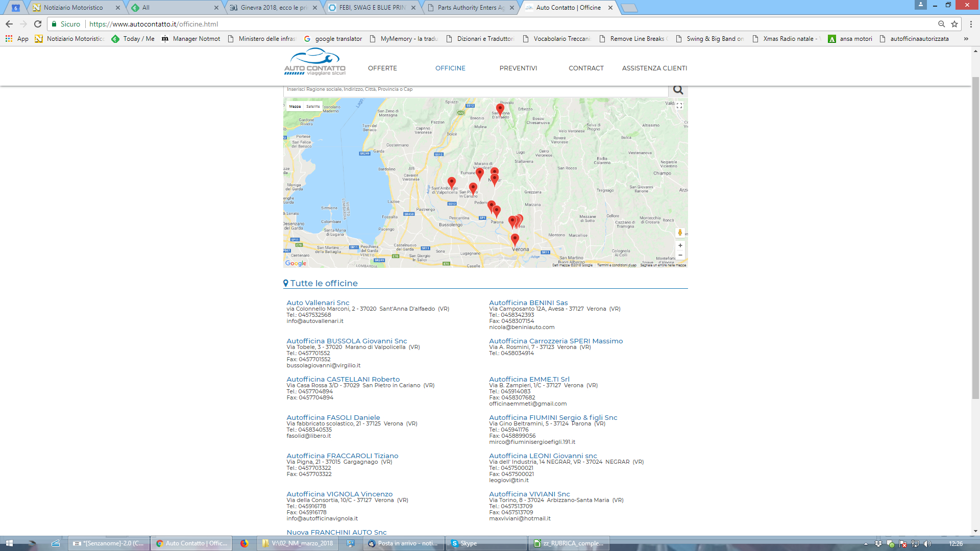Switch to Ginevra 2018 browser tab
980x551 pixels.
[274, 8]
